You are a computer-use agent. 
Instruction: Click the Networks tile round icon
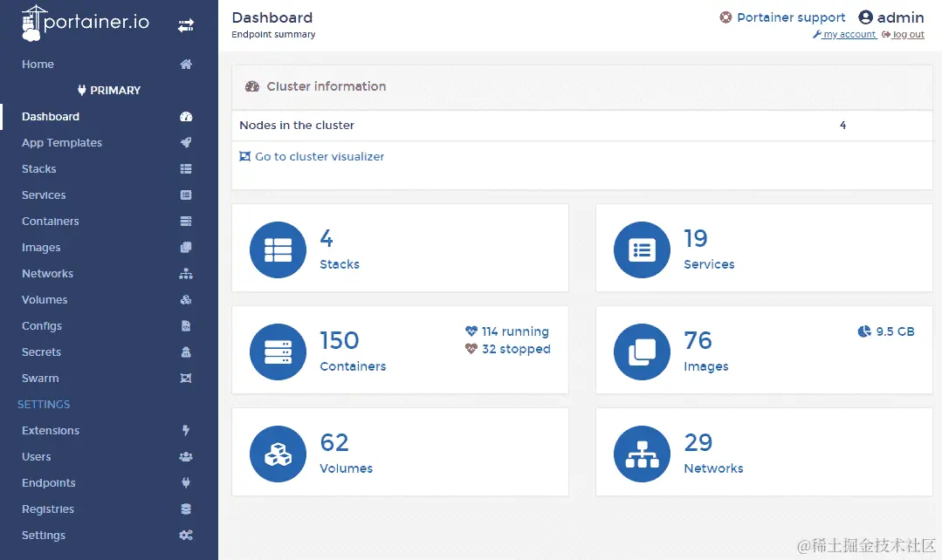pyautogui.click(x=642, y=454)
